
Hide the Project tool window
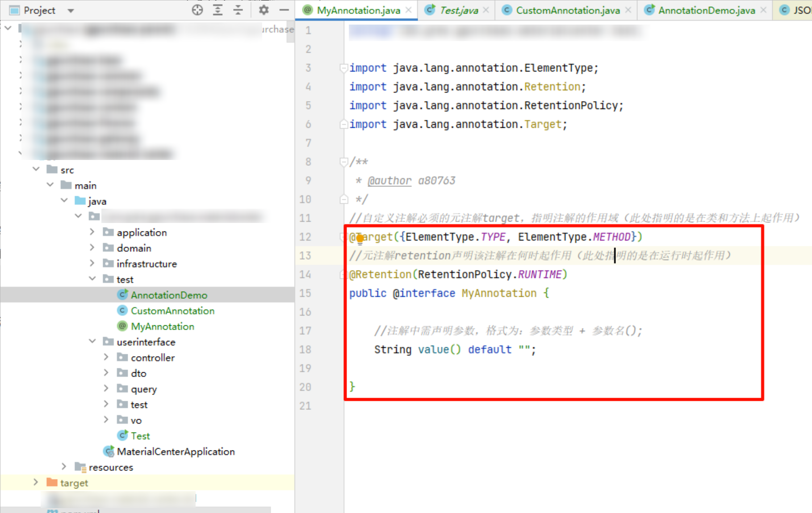[x=284, y=10]
